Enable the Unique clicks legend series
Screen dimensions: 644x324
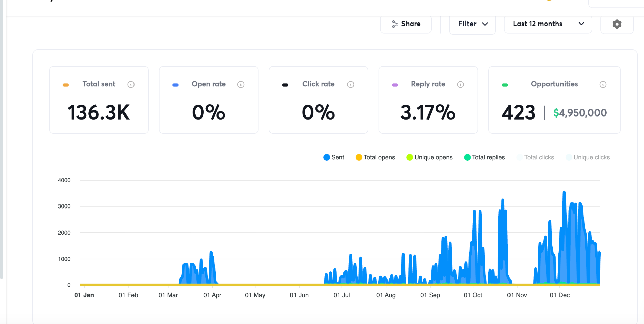click(588, 157)
